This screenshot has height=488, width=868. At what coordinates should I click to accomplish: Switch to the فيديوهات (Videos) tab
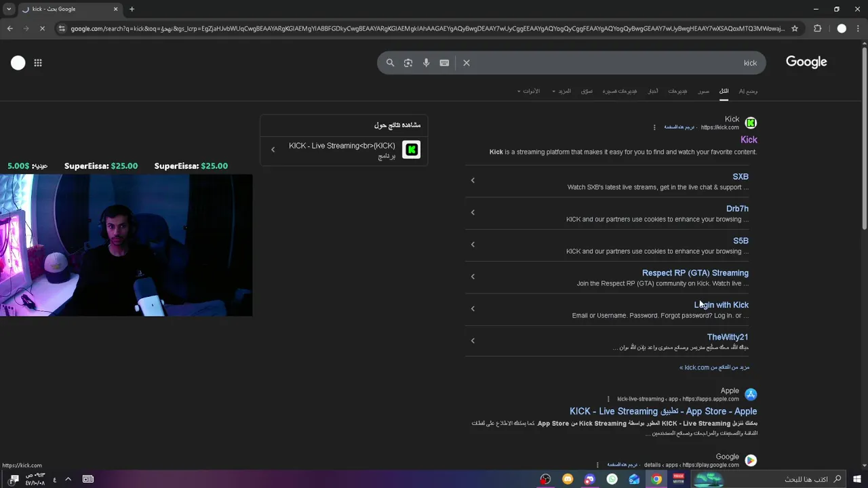677,91
